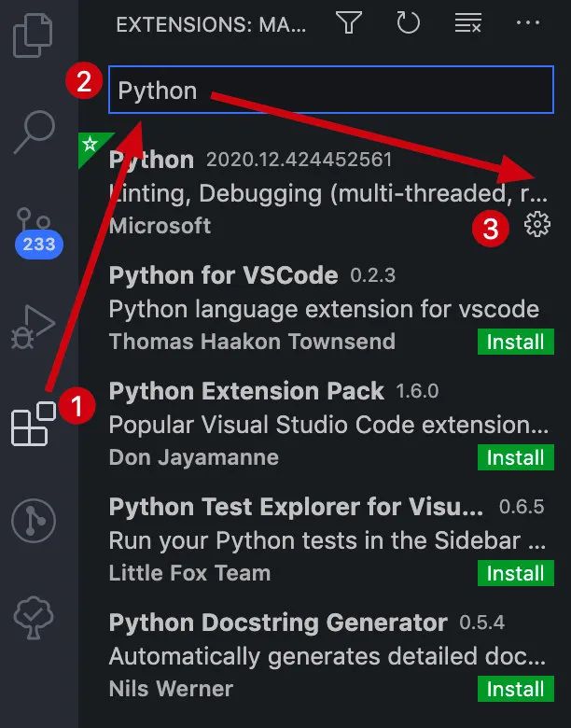Install Python Docstring Generator extension
The image size is (571, 728).
(515, 689)
